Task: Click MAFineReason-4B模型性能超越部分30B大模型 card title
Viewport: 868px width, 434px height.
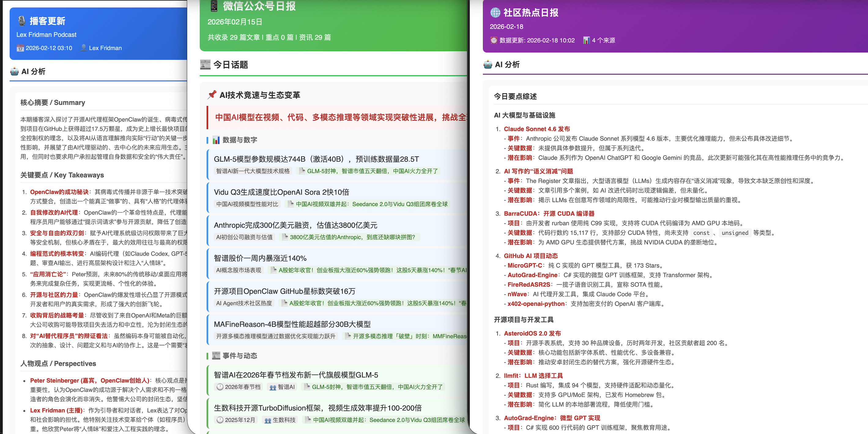Action: (x=292, y=324)
